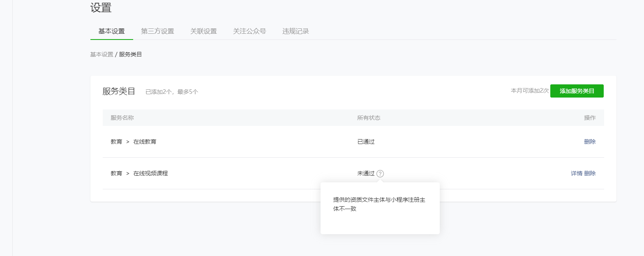Click the 已通过 status text

tap(366, 142)
